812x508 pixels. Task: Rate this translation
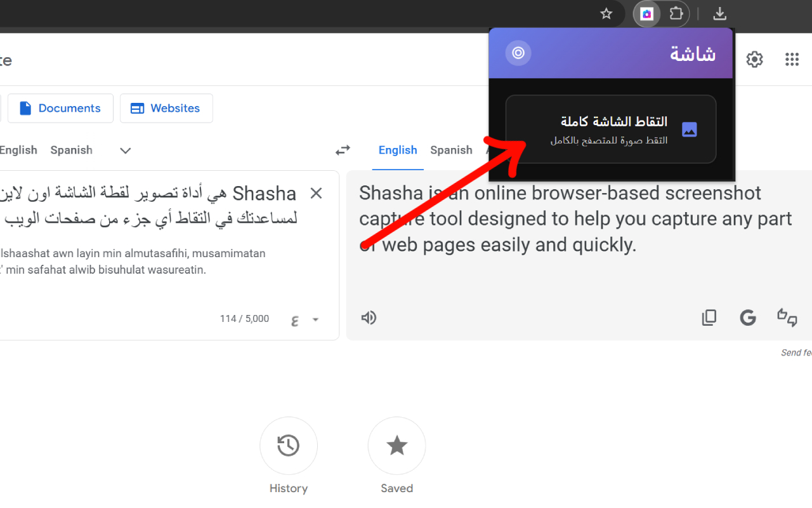click(x=787, y=317)
